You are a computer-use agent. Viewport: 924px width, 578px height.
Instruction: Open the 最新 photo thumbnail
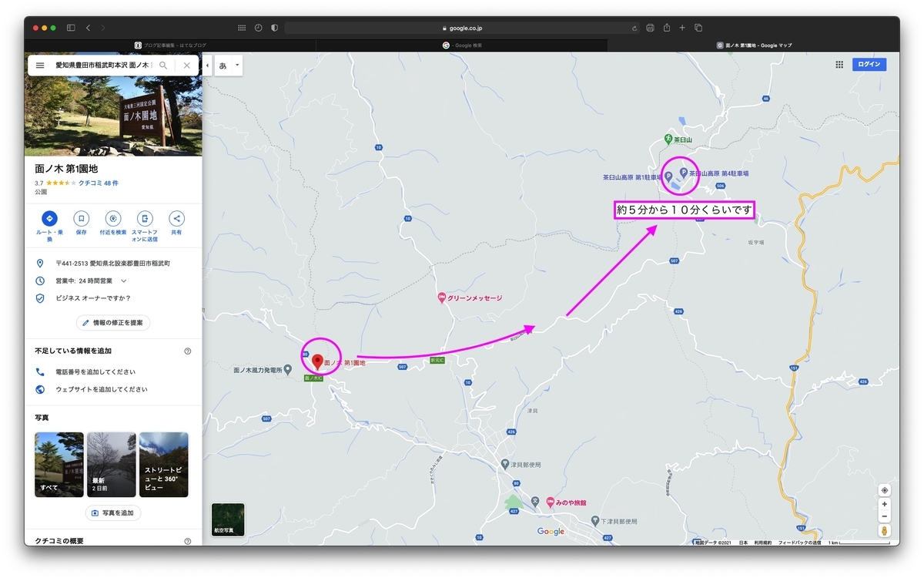click(x=112, y=465)
